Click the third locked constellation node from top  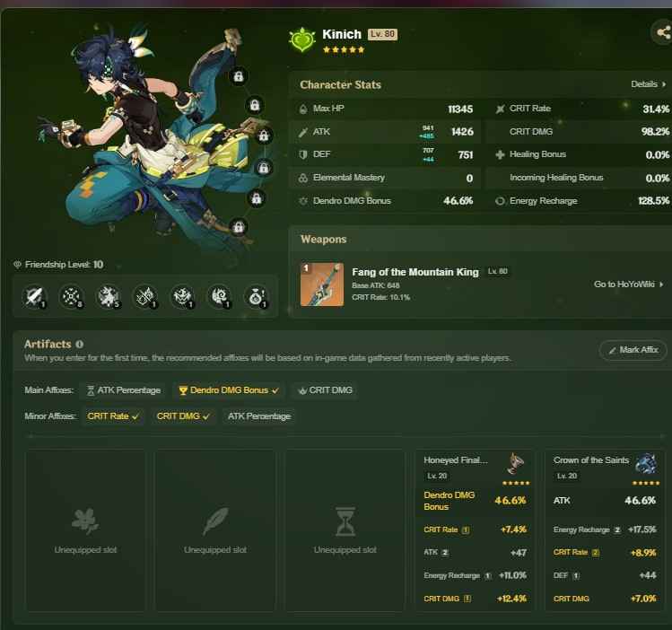(x=264, y=136)
